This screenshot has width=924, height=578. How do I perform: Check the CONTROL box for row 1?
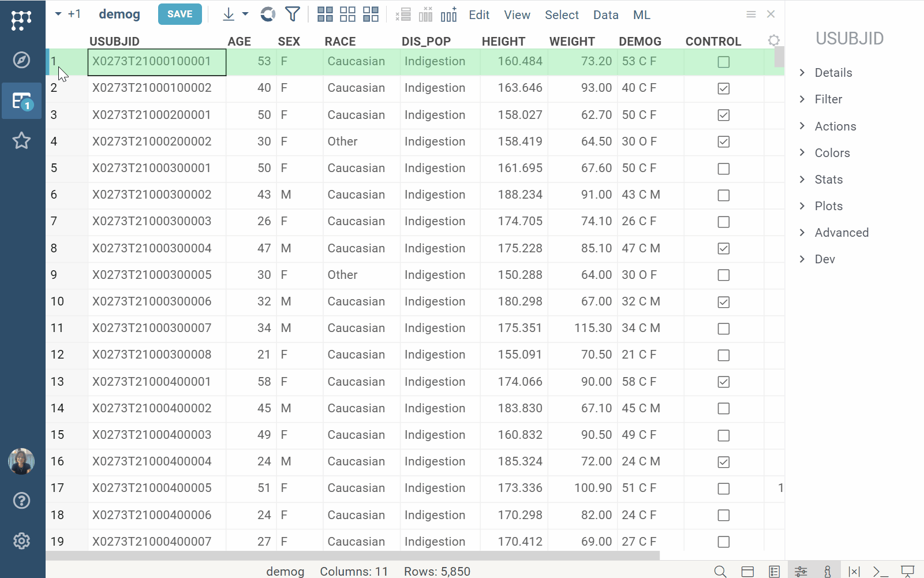pyautogui.click(x=723, y=62)
